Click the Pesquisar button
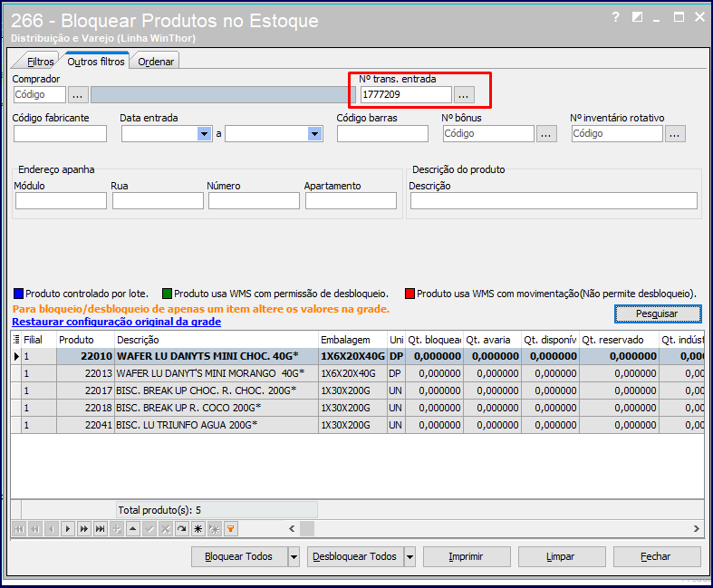The image size is (713, 588). click(658, 313)
